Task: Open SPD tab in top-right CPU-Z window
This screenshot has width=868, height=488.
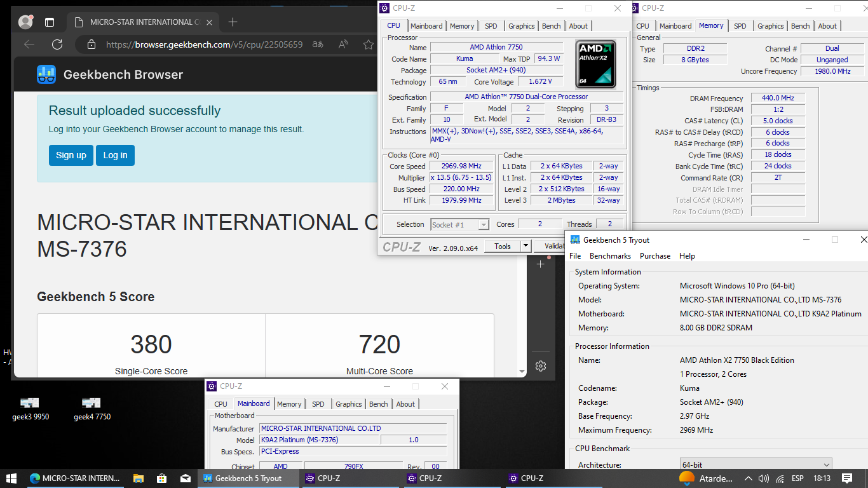Action: pyautogui.click(x=740, y=26)
